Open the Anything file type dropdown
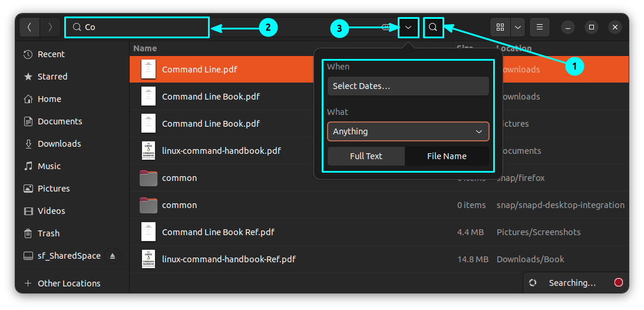 click(408, 131)
